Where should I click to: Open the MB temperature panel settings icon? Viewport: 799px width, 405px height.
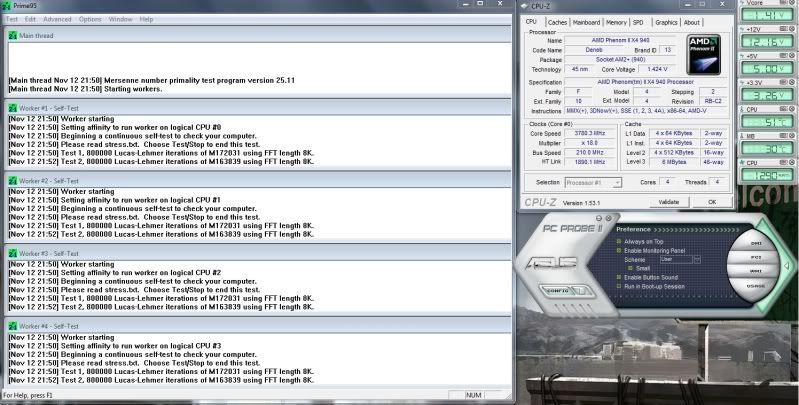pyautogui.click(x=783, y=136)
